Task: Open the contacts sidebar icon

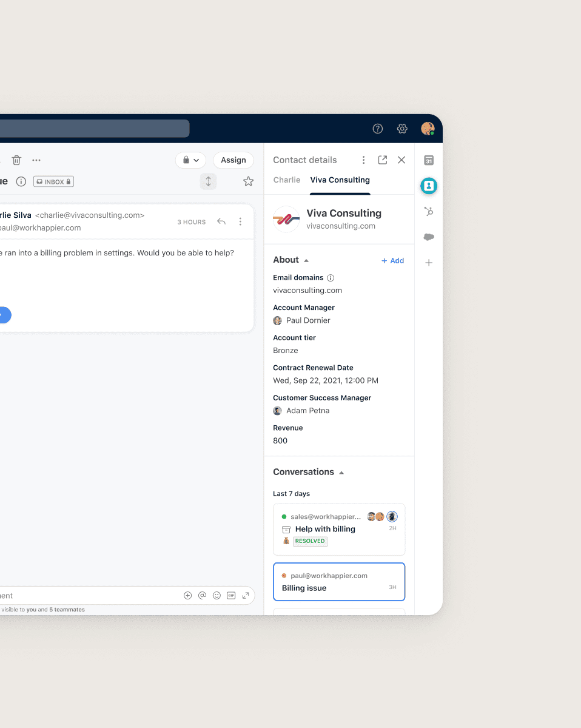Action: coord(429,186)
